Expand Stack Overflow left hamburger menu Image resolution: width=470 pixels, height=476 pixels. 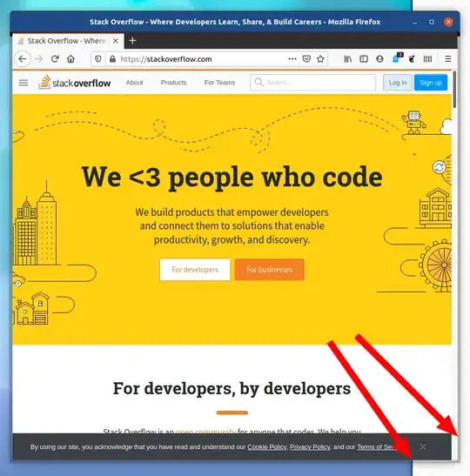tap(23, 83)
